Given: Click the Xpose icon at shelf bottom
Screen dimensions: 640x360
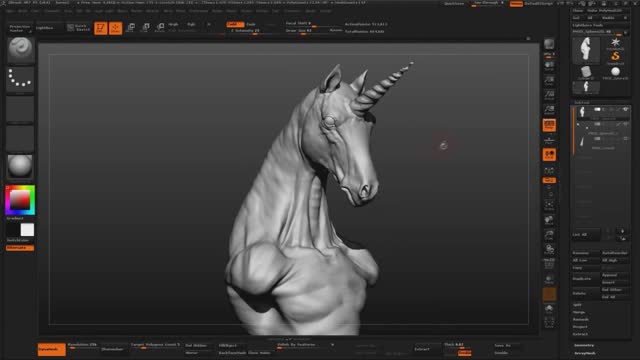Looking at the screenshot, I should (x=549, y=322).
